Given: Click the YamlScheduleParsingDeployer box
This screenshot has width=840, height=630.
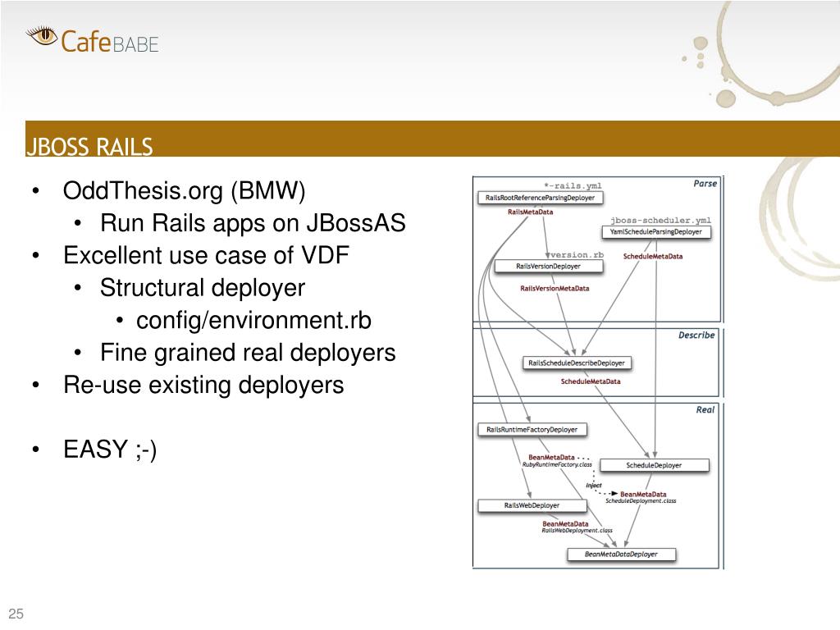Looking at the screenshot, I should pos(655,232).
